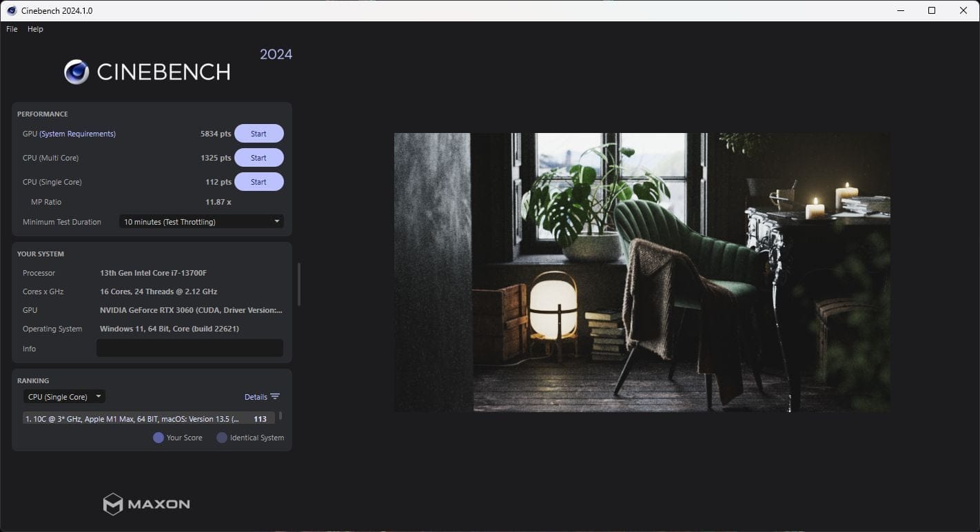
Task: Select the Apple M1 Max ranking entry
Action: coord(148,418)
